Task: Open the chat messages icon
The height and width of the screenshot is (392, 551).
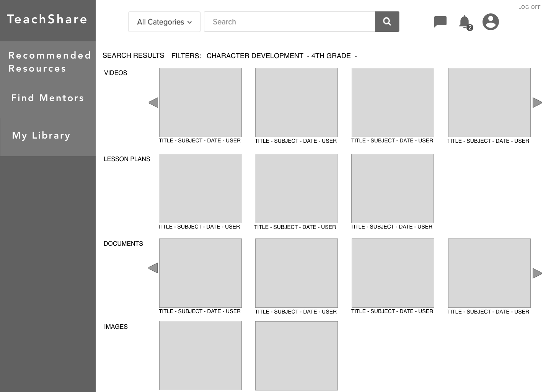Action: click(x=440, y=22)
